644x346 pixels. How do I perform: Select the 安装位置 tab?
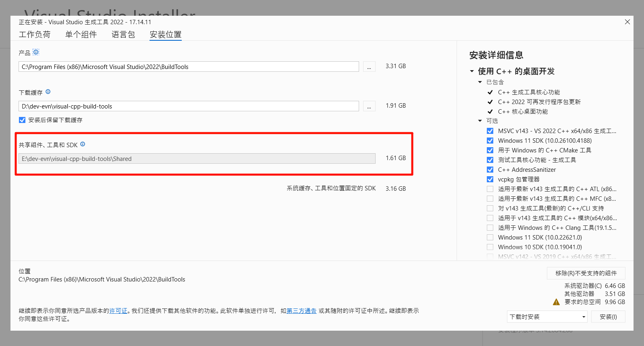click(x=166, y=34)
